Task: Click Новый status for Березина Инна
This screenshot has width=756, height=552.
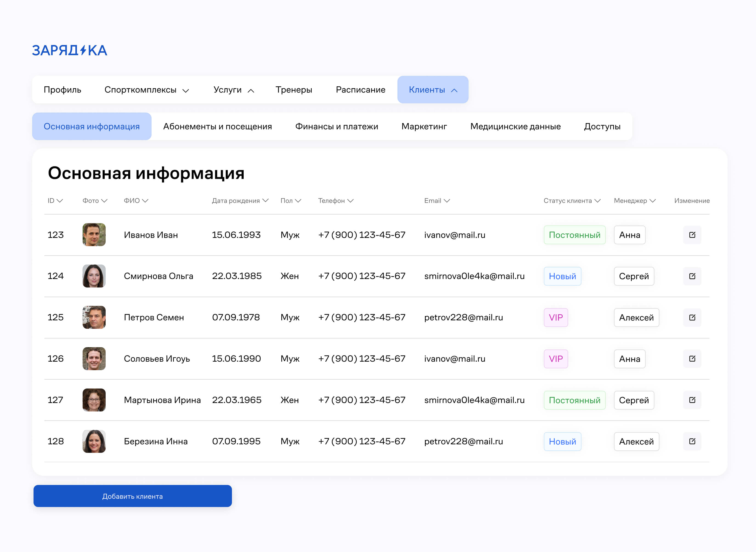Action: [x=562, y=441]
